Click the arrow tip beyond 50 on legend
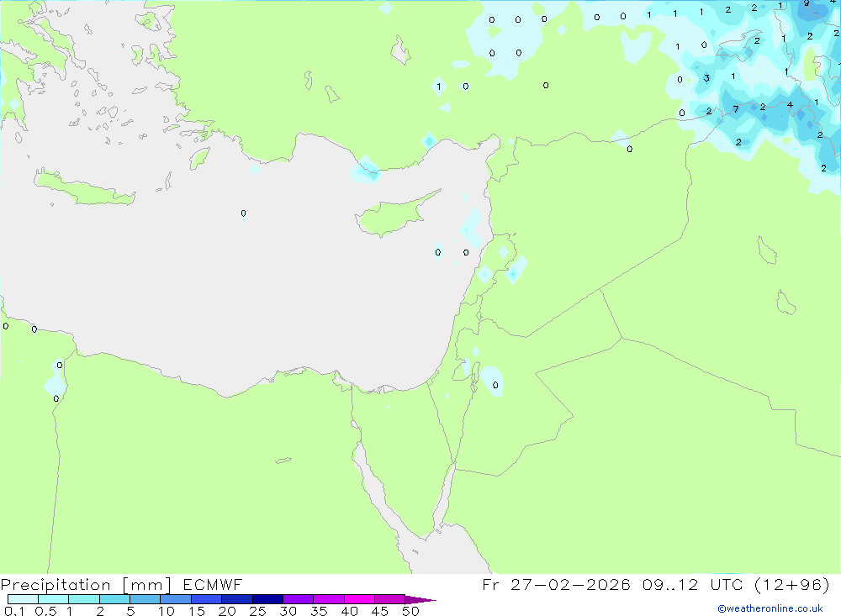The width and height of the screenshot is (841, 616). coord(420,599)
